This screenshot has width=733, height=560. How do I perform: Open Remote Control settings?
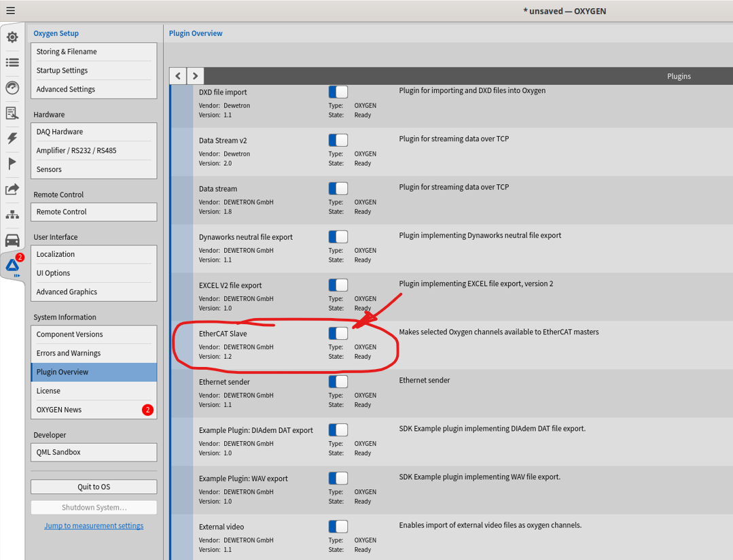(x=94, y=211)
